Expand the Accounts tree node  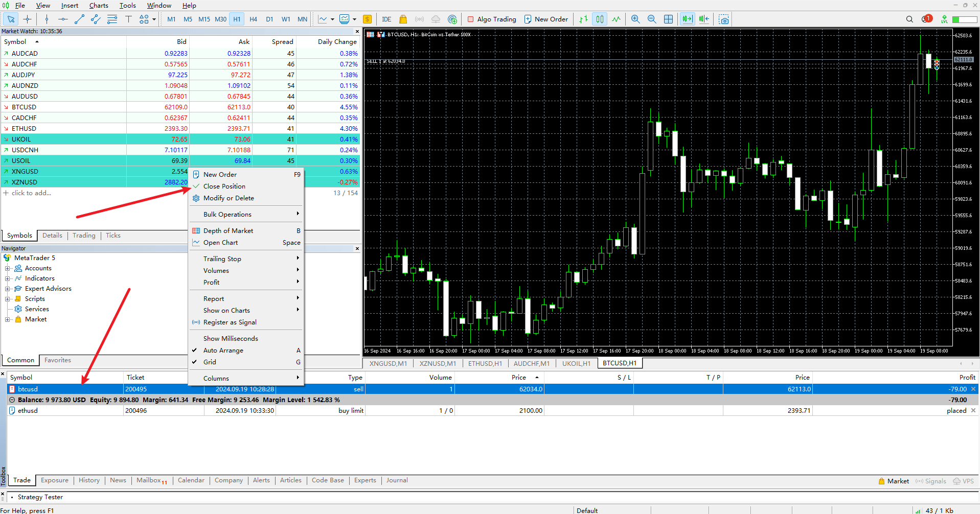pyautogui.click(x=7, y=268)
